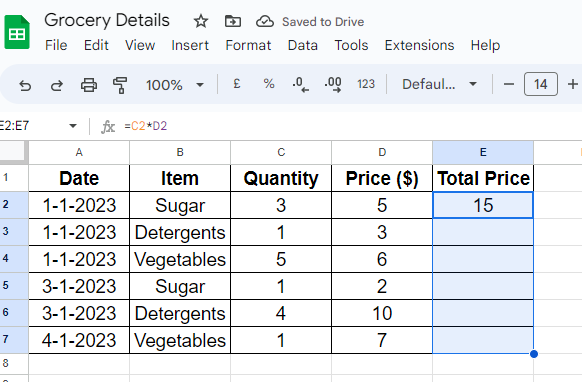Decrease decimal places icon
The height and width of the screenshot is (382, 582).
click(300, 84)
